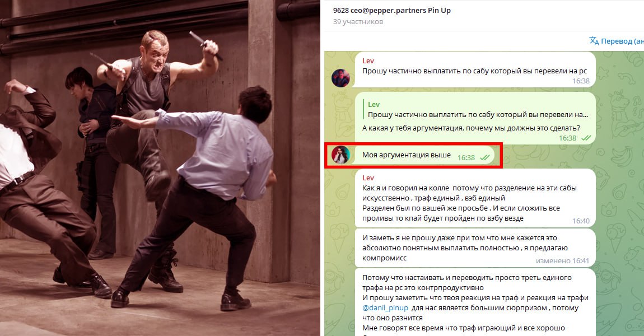Open the @danil_pinup mention link
644x336 pixels.
point(385,307)
